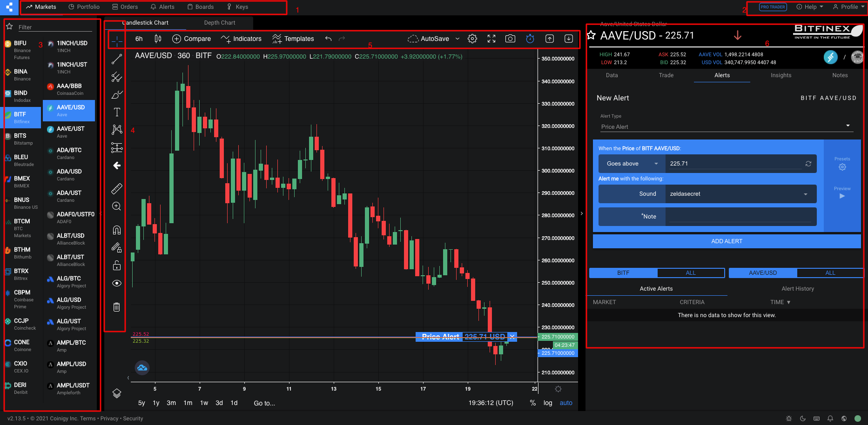Enable auto scale on chart
The height and width of the screenshot is (425, 868).
coord(566,403)
